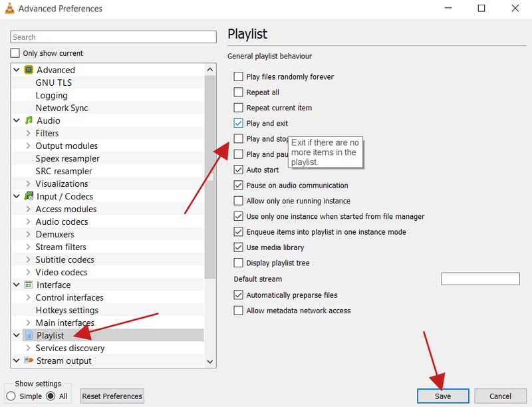Click the Stream output icon
The image size is (532, 407).
click(29, 360)
